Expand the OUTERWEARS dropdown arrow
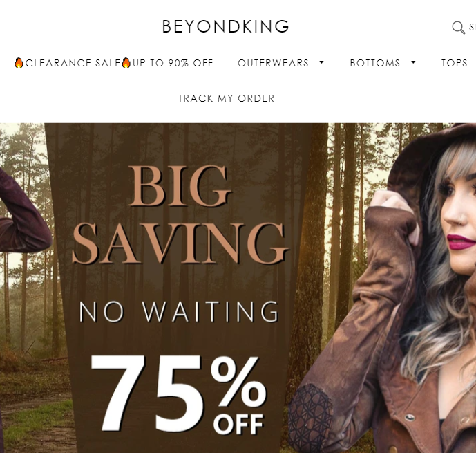The height and width of the screenshot is (453, 476). [321, 62]
